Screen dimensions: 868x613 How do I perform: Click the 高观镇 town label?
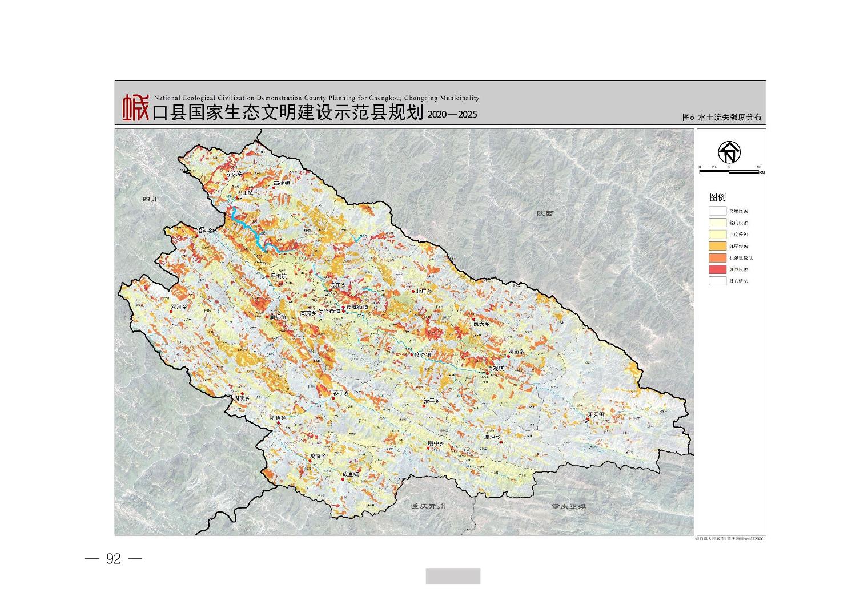click(495, 369)
